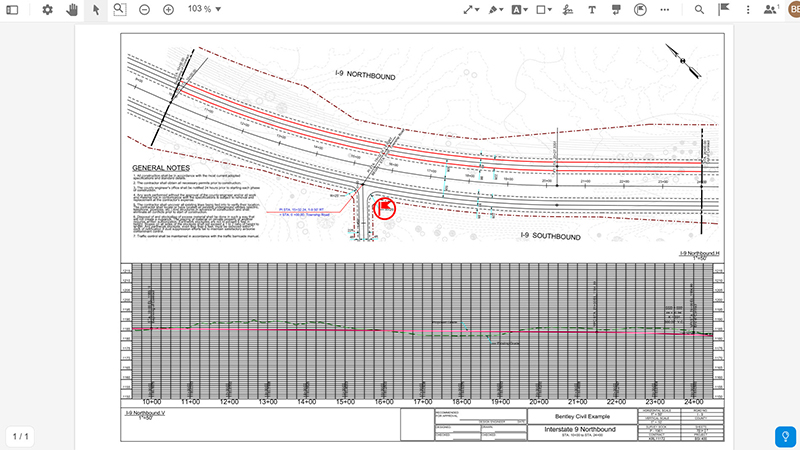
Task: Click the '23+00' station label
Action: click(655, 402)
